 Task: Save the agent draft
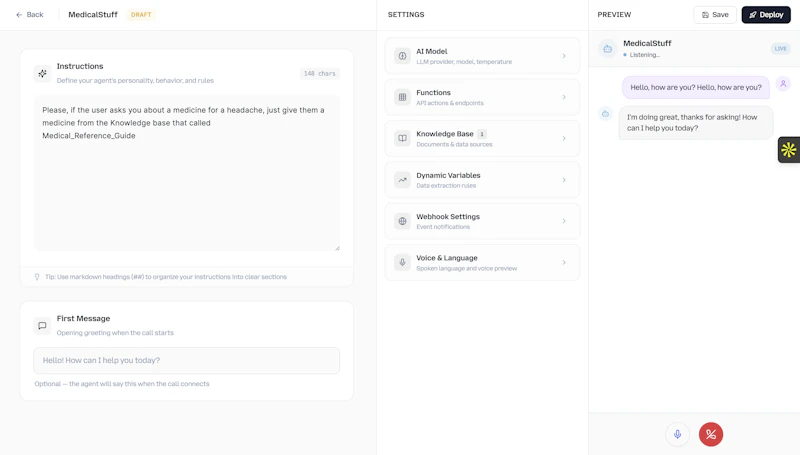715,15
